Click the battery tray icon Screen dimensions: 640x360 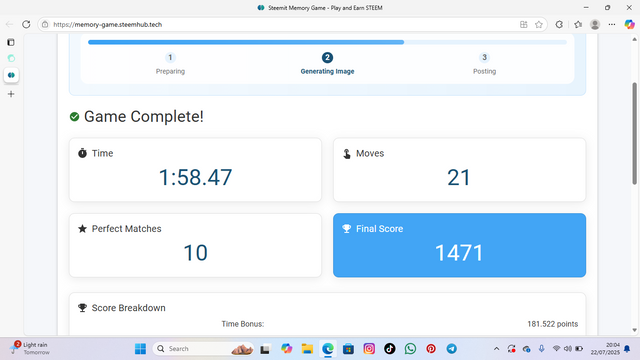pos(579,349)
